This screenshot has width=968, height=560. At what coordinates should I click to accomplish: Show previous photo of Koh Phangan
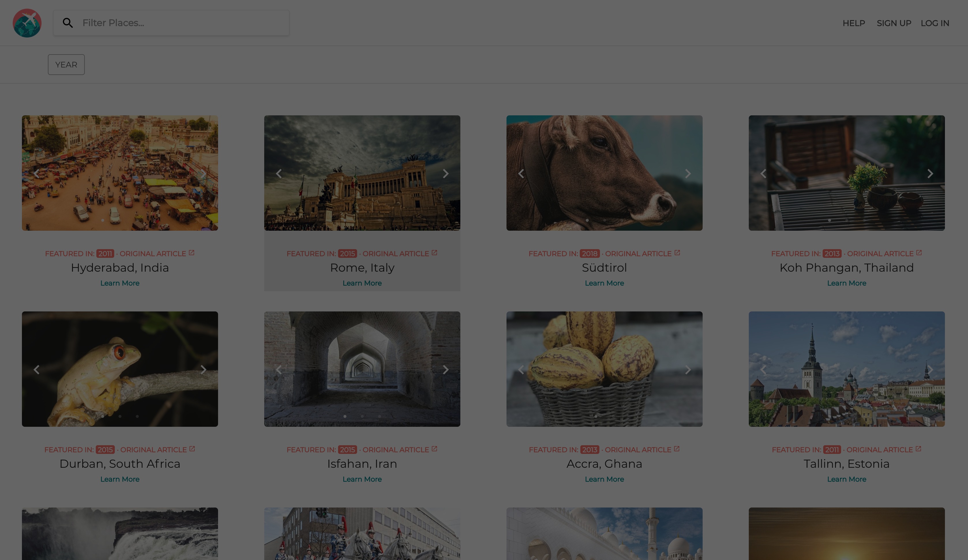[x=764, y=174]
